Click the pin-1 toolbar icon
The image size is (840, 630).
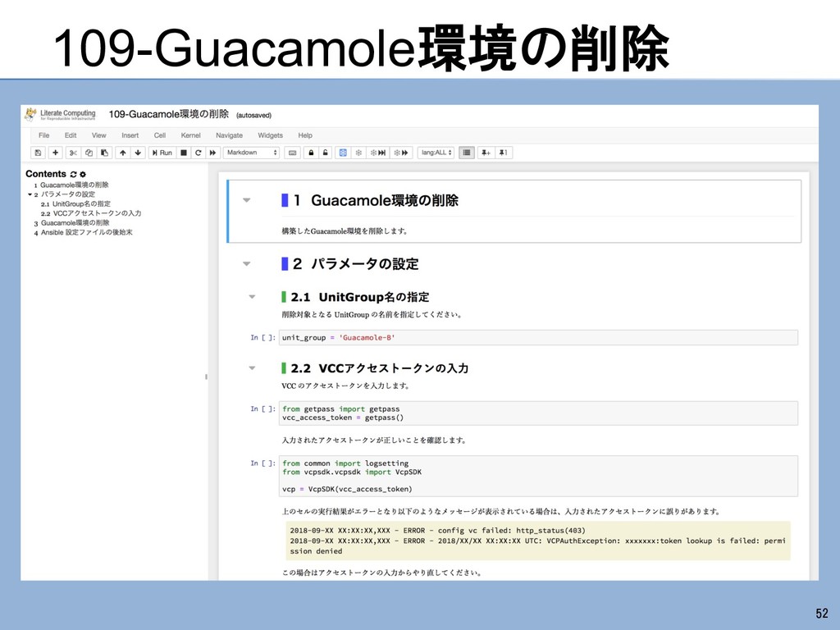coord(503,153)
